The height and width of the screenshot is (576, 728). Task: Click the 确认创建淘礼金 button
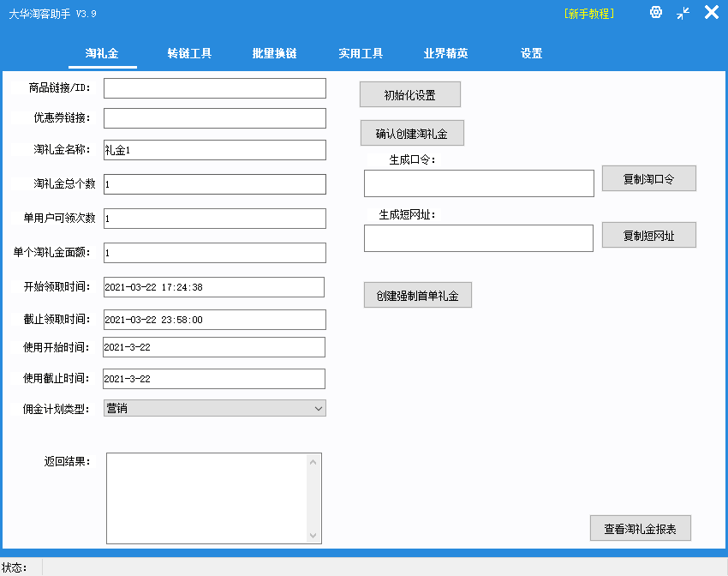[x=412, y=134]
